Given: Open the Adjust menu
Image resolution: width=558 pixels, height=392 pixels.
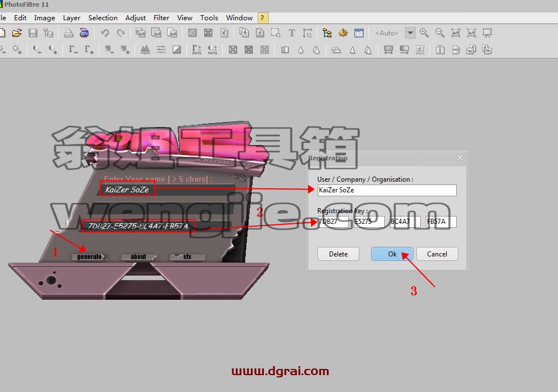Looking at the screenshot, I should pos(136,18).
